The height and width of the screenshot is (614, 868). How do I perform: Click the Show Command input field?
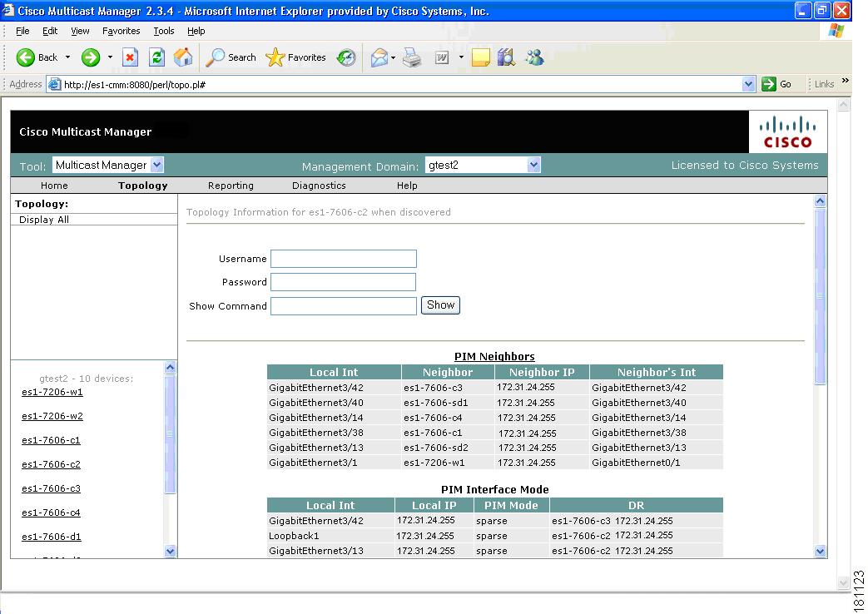(343, 305)
